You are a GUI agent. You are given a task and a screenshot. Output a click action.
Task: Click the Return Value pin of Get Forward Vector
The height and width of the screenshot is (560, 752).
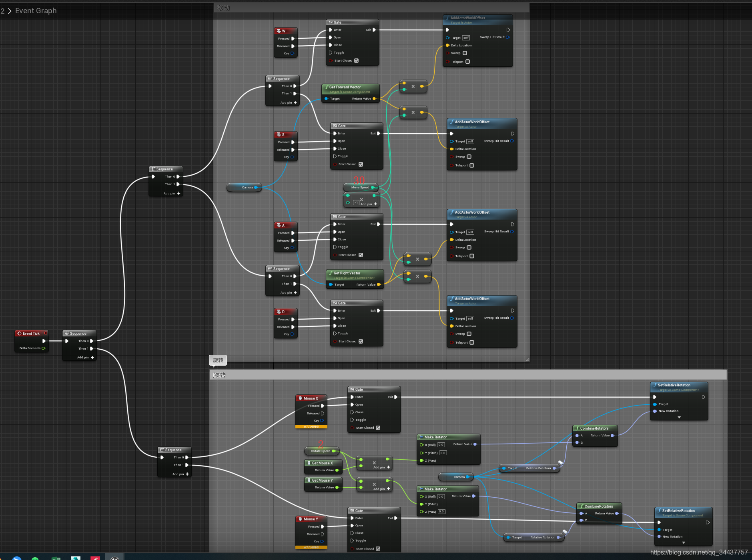[374, 98]
